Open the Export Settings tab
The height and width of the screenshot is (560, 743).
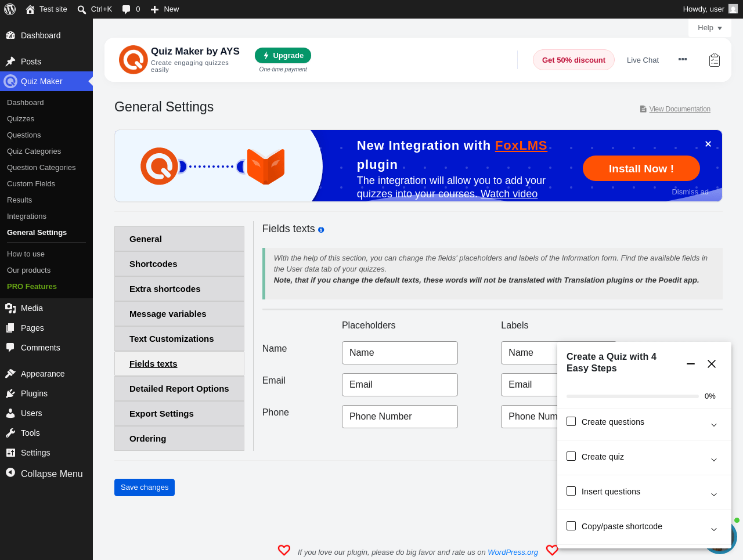pyautogui.click(x=179, y=414)
